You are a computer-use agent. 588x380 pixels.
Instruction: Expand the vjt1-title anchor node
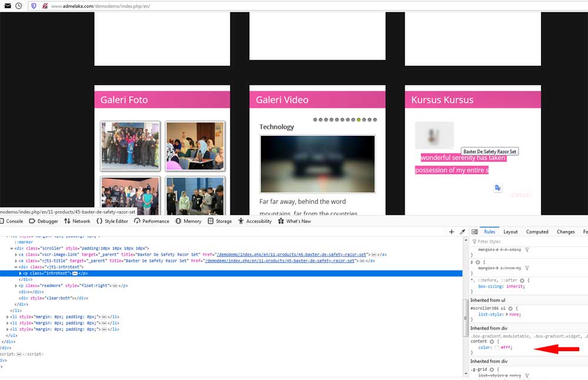click(16, 261)
